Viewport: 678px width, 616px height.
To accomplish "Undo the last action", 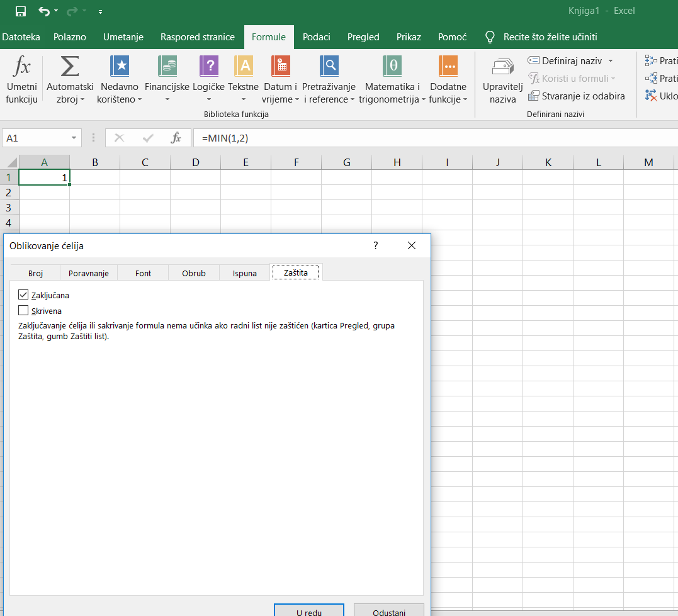I will (x=44, y=11).
